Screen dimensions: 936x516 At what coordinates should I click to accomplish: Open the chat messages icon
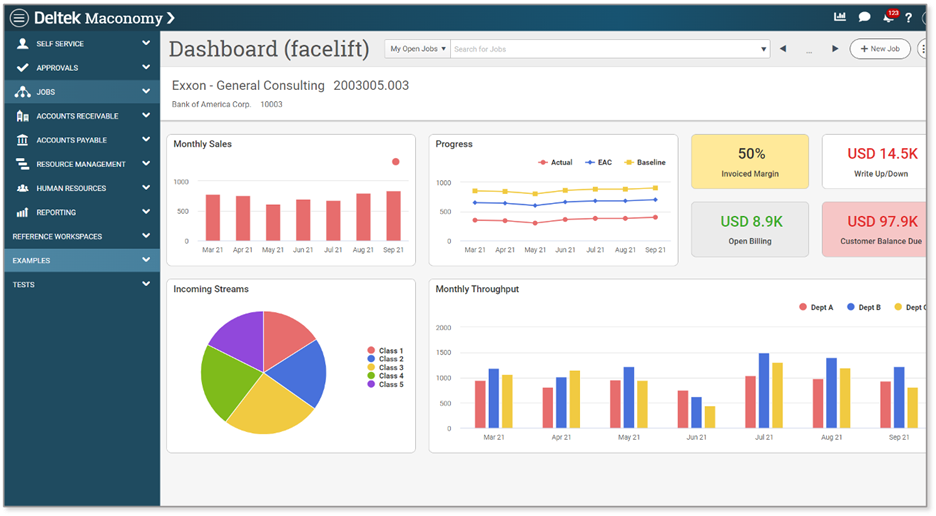(x=864, y=17)
